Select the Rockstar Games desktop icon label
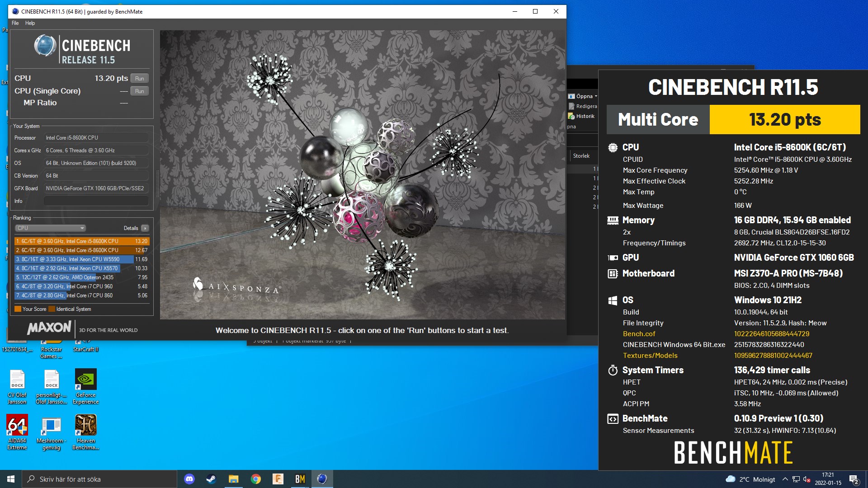Image resolution: width=868 pixels, height=488 pixels. pyautogui.click(x=52, y=352)
